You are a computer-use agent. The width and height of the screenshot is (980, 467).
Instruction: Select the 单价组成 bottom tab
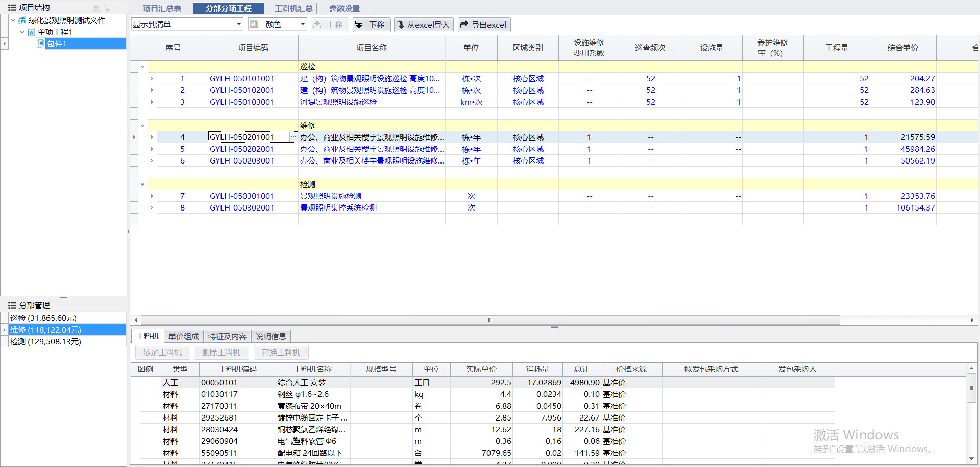(x=184, y=336)
